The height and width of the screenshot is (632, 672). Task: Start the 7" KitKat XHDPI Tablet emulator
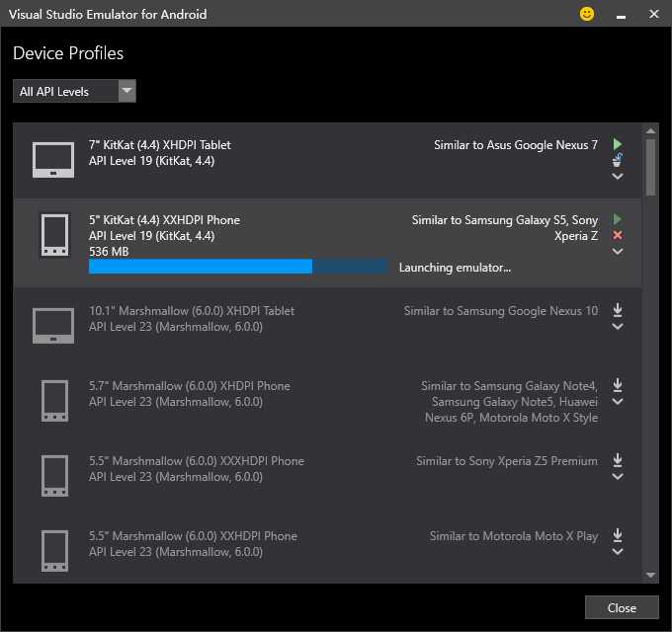tap(617, 144)
